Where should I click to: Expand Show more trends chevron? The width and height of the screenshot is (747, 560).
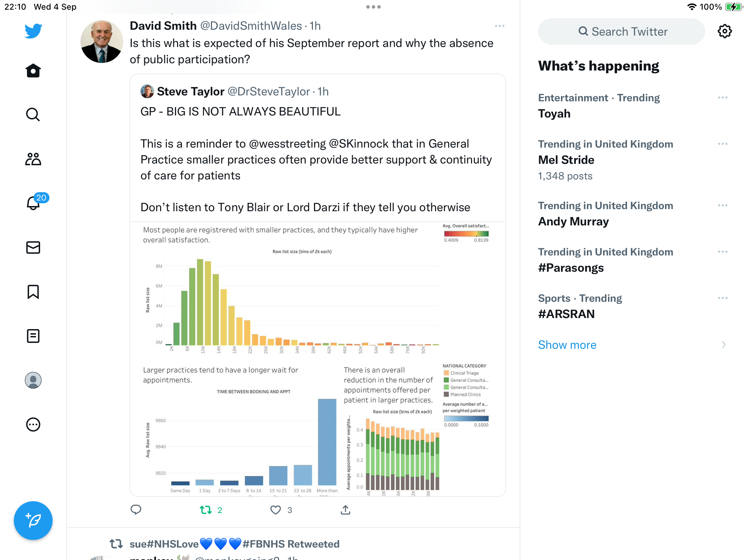(724, 345)
